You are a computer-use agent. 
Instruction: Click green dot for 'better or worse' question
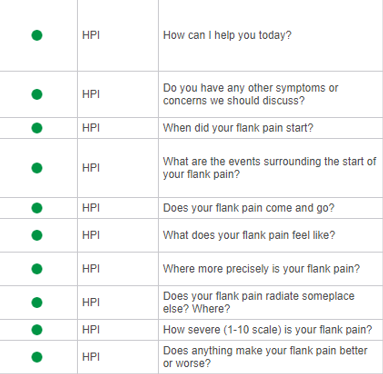(x=37, y=357)
